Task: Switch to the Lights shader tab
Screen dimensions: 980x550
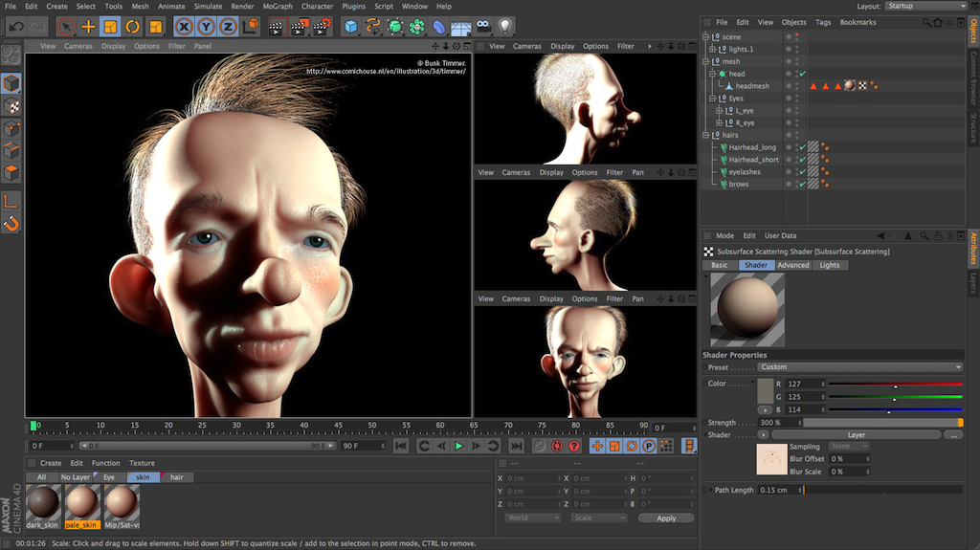Action: (x=830, y=265)
